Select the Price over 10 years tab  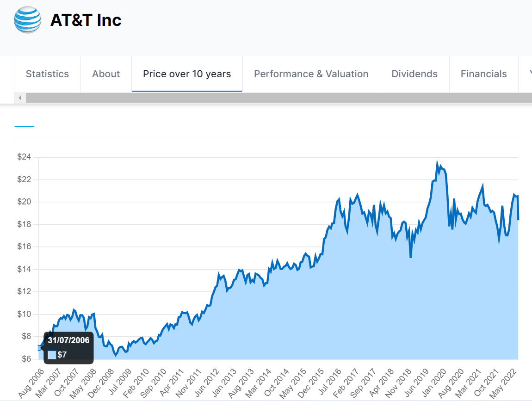187,74
